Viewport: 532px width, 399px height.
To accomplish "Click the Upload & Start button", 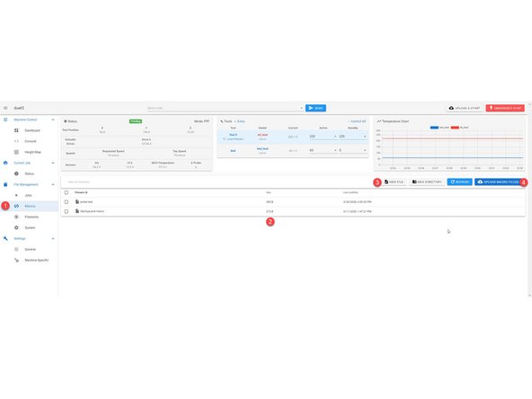I will tap(465, 108).
